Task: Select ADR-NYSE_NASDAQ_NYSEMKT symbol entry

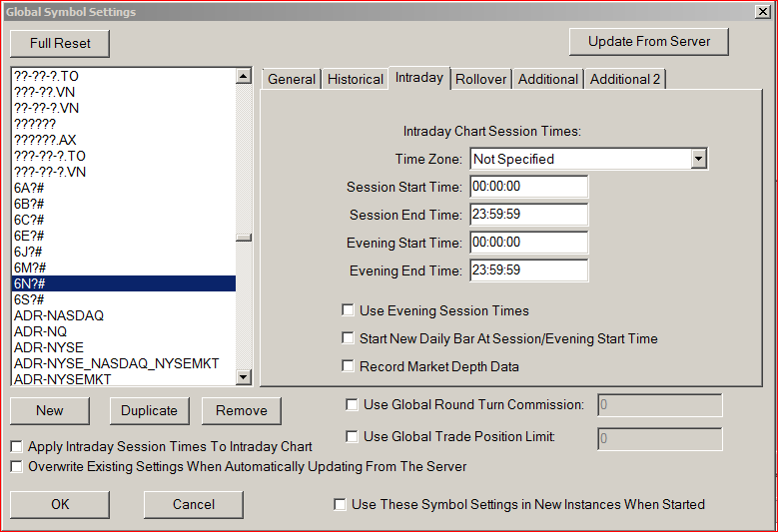Action: (124, 363)
